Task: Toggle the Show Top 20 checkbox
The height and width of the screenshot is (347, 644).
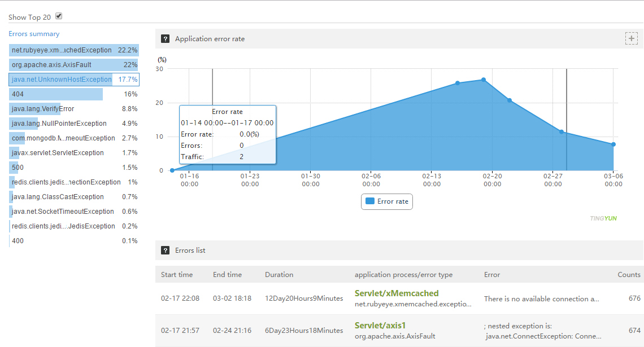Action: (59, 16)
